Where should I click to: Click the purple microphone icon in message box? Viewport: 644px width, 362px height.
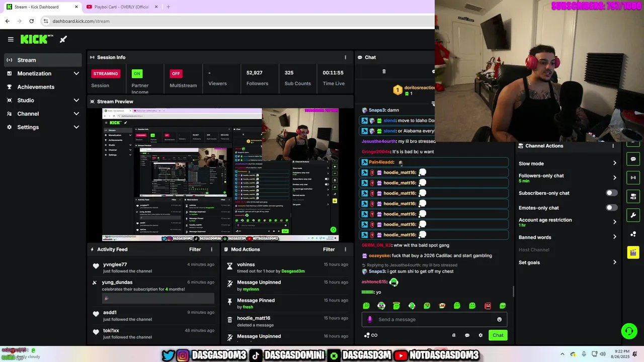point(370,319)
